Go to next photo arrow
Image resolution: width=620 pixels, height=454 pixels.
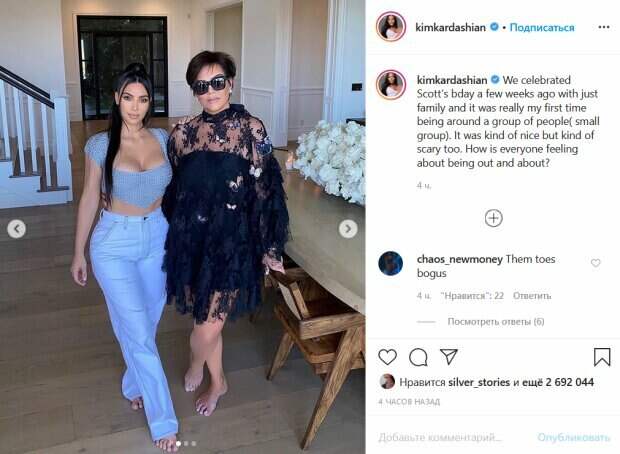pyautogui.click(x=348, y=229)
